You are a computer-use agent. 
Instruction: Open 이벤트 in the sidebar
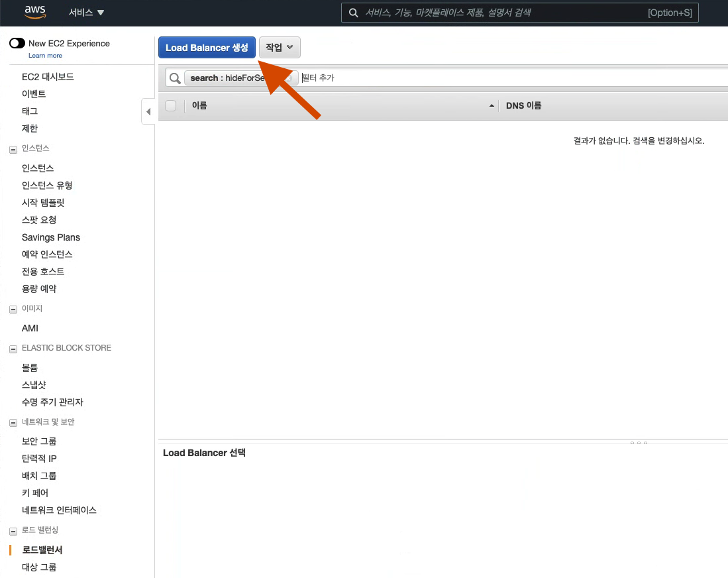(33, 94)
